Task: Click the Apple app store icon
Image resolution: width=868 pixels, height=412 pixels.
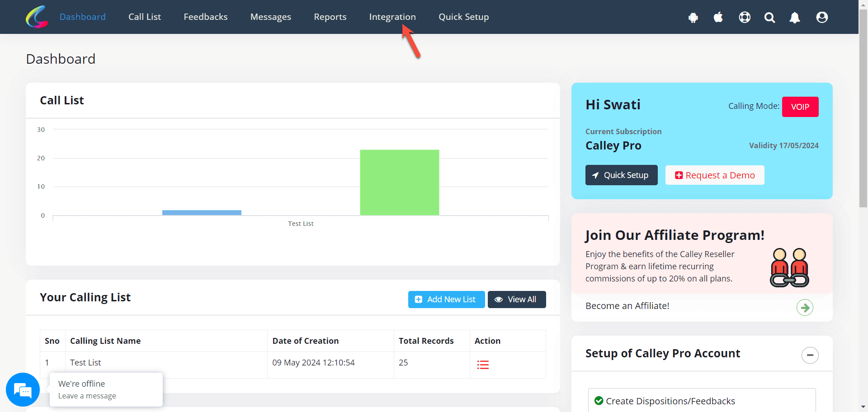Action: pos(718,17)
